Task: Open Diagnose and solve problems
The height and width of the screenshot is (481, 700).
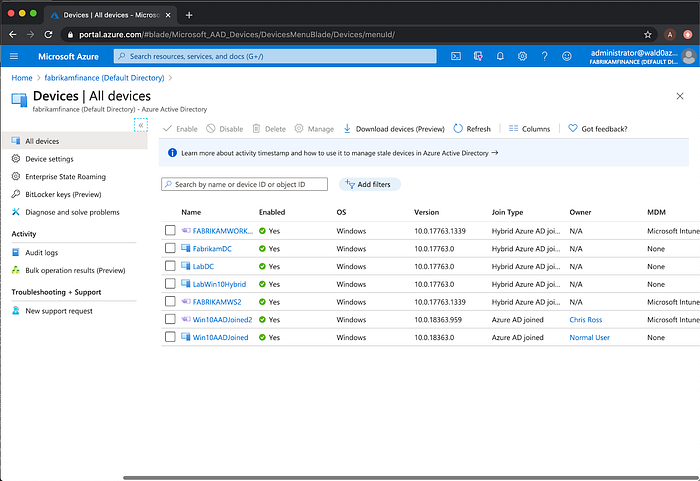Action: click(x=74, y=212)
